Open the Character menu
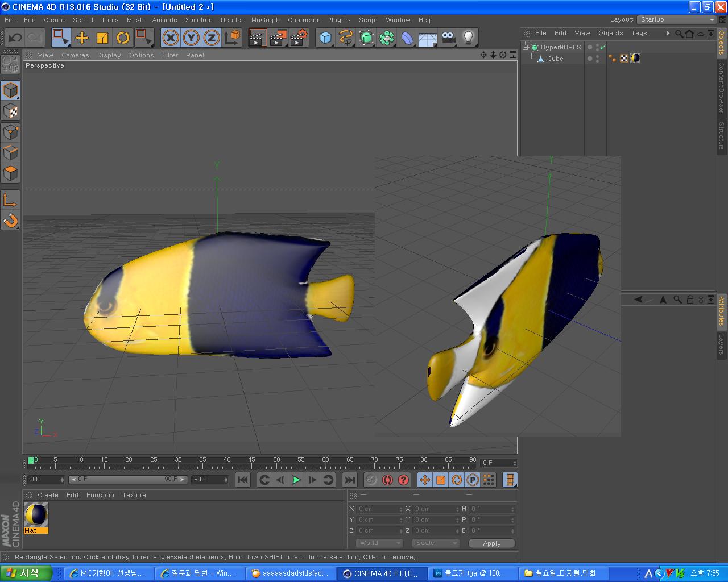Image resolution: width=728 pixels, height=582 pixels. point(304,20)
